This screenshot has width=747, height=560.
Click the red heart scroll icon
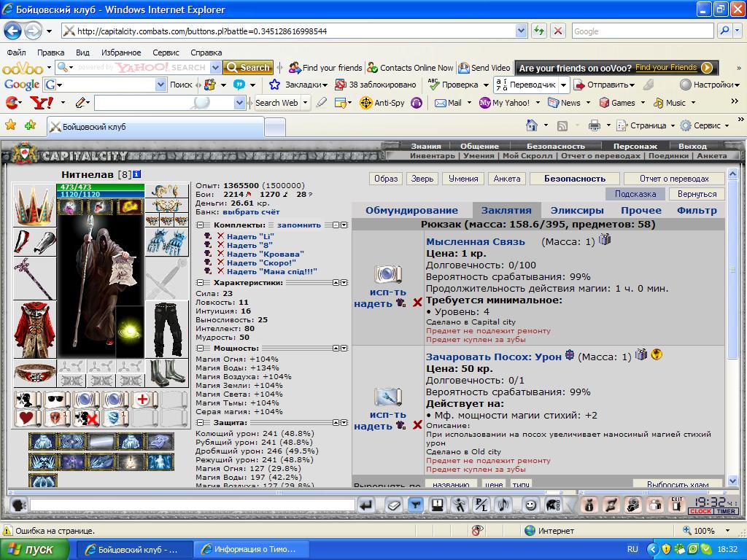click(28, 418)
